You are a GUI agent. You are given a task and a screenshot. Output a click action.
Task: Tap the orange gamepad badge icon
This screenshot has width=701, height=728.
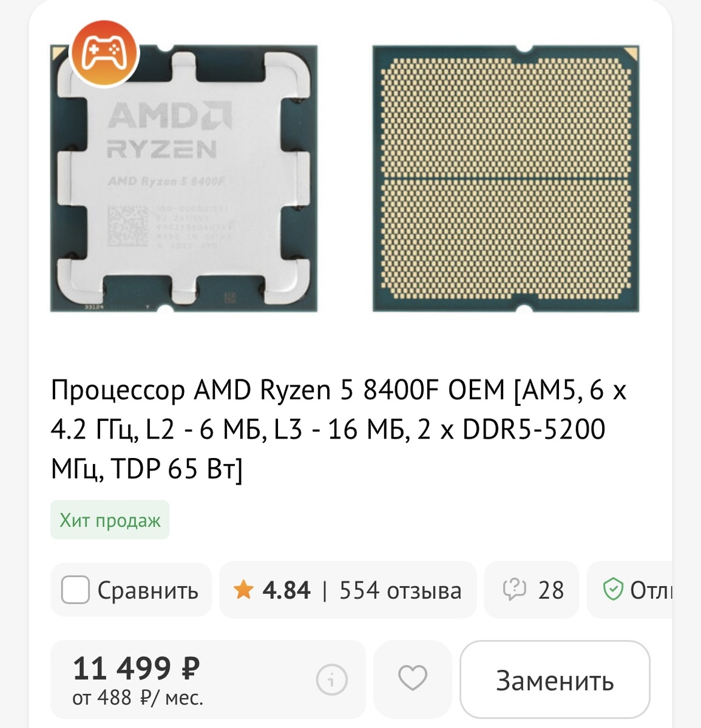point(104,53)
